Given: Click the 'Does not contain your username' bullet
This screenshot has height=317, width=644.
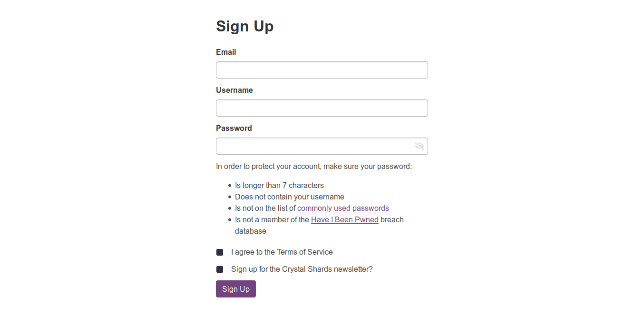Looking at the screenshot, I should coord(290,197).
